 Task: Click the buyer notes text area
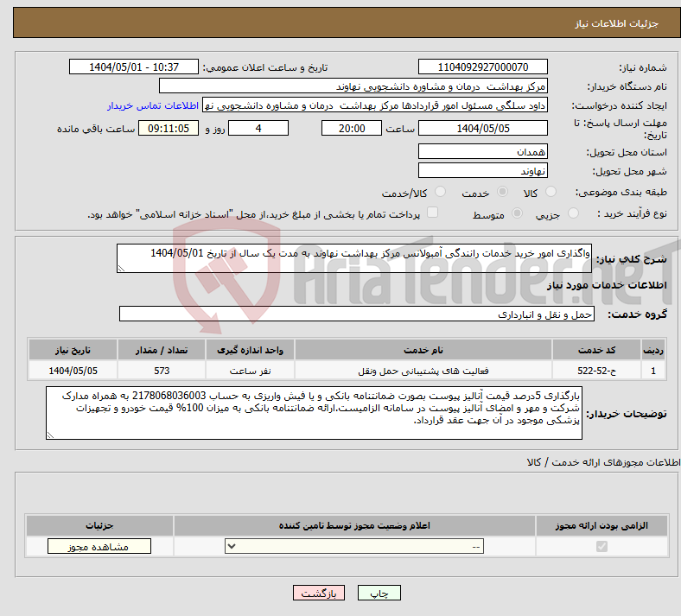(x=314, y=413)
